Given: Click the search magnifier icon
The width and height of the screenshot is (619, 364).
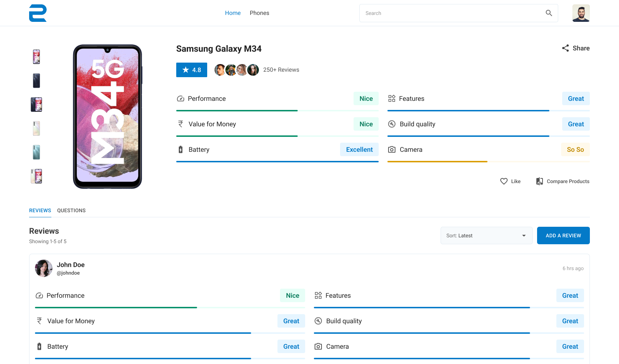Looking at the screenshot, I should point(549,13).
